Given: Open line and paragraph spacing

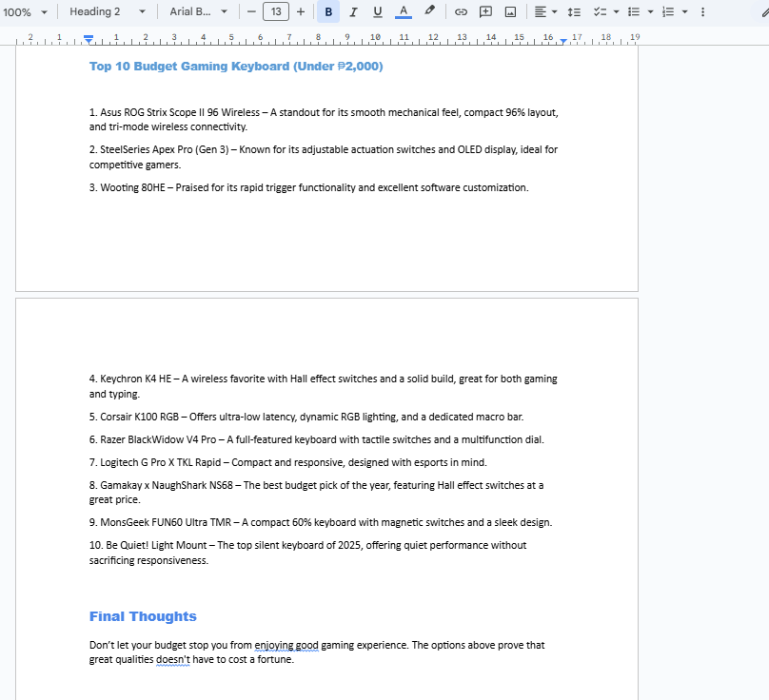Looking at the screenshot, I should [x=574, y=11].
